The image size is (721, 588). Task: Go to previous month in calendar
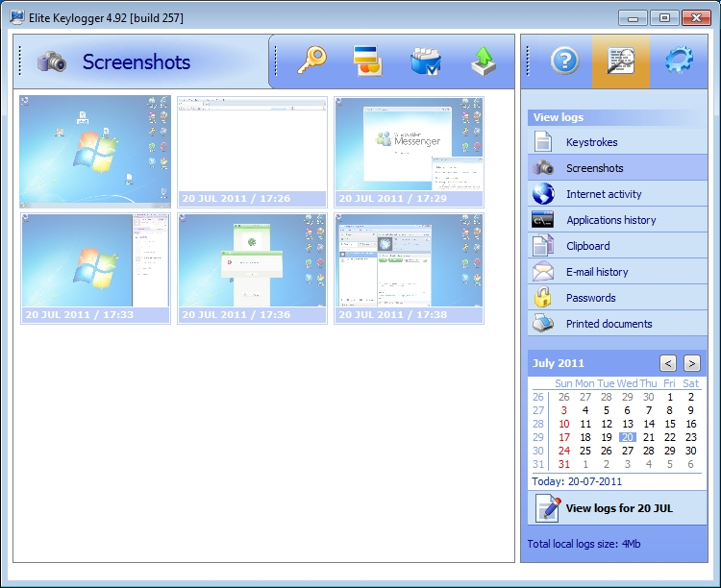point(668,363)
